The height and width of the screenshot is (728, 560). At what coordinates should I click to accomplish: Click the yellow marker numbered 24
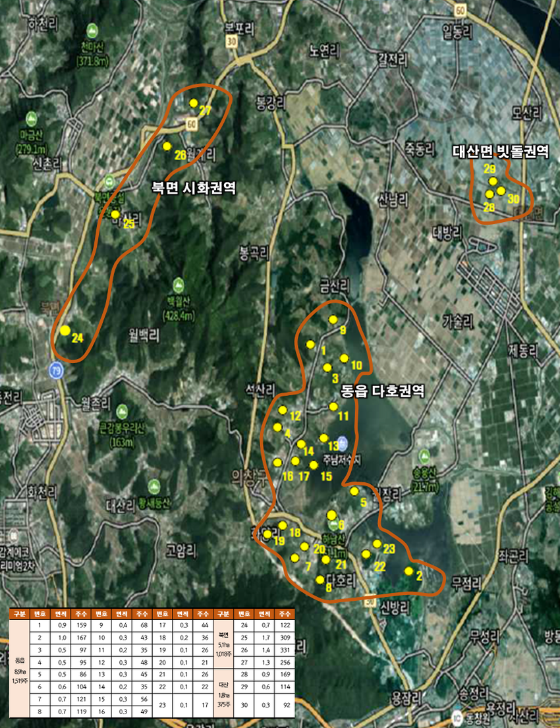pos(65,330)
